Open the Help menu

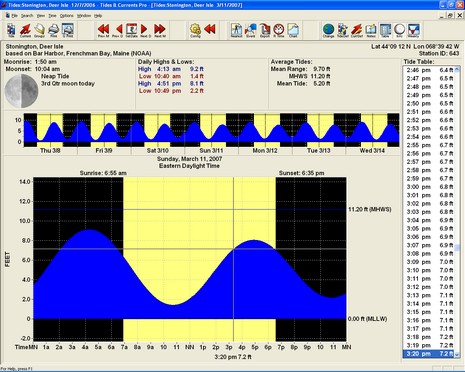point(98,16)
